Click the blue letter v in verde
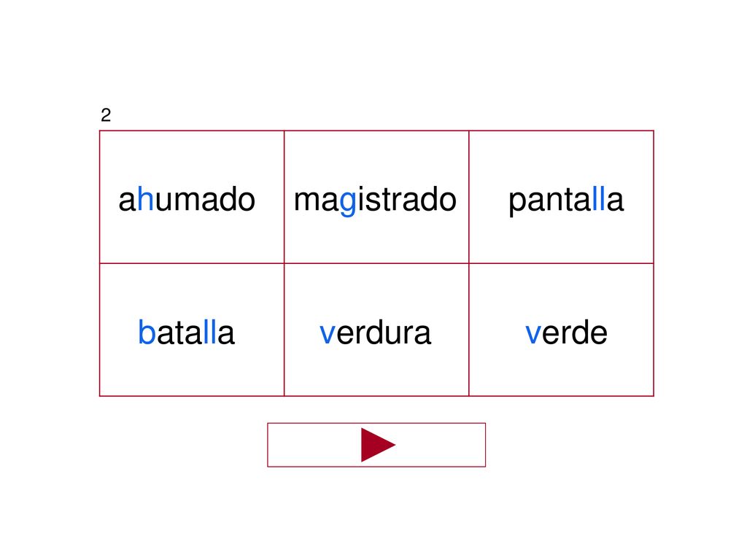 533,333
